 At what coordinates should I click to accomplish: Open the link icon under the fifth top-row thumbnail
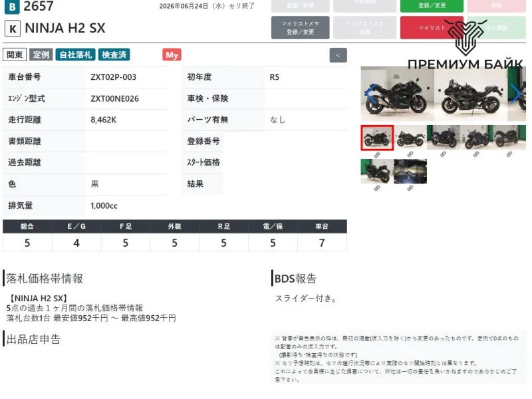coord(509,154)
